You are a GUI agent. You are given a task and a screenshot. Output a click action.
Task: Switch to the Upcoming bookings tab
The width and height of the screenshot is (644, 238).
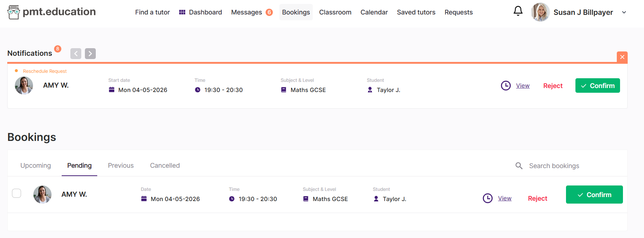click(x=36, y=166)
